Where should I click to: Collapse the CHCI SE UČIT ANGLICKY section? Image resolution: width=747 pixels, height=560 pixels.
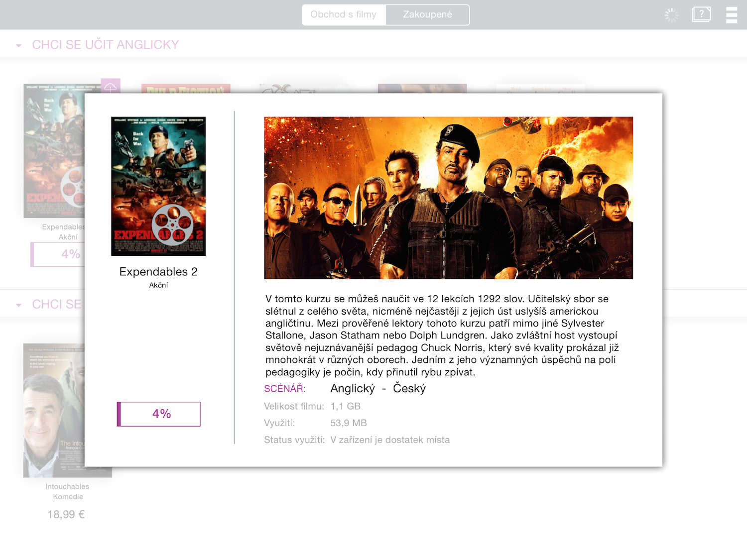19,45
